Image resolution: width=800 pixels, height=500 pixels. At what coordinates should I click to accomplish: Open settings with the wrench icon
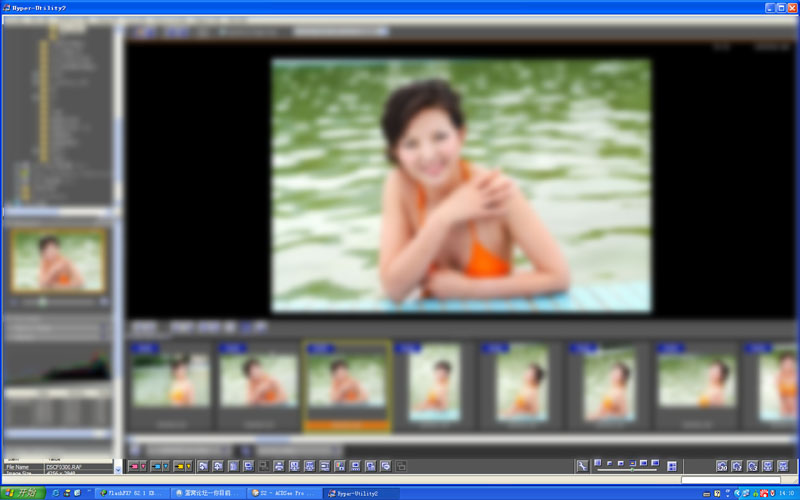click(x=582, y=466)
